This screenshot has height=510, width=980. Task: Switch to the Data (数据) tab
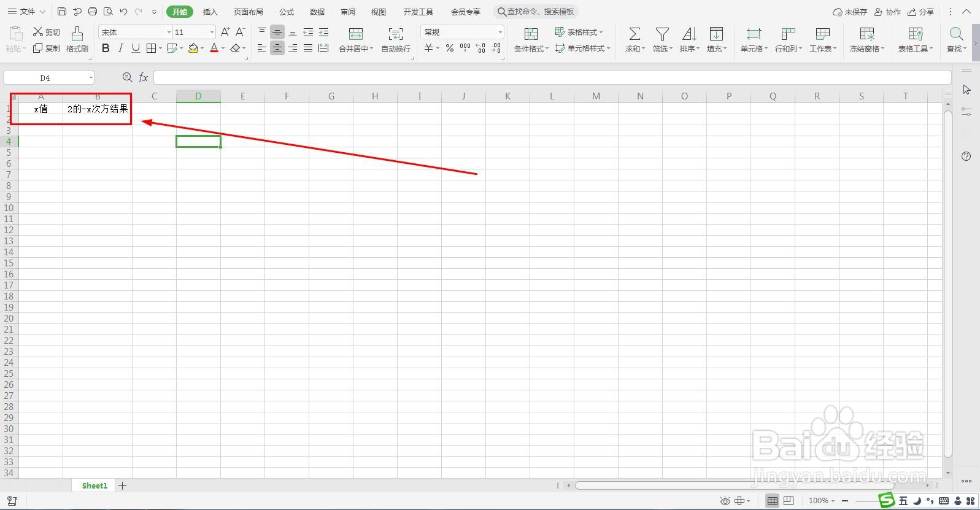(317, 12)
